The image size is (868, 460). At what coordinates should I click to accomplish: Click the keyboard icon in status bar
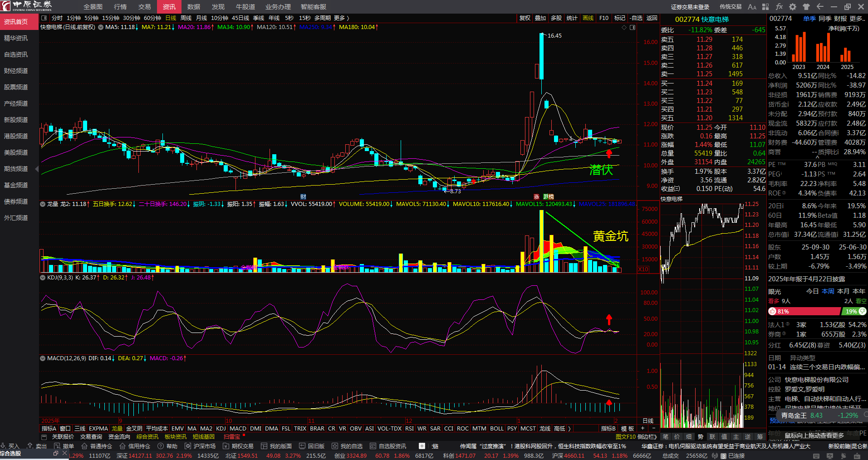click(816, 456)
